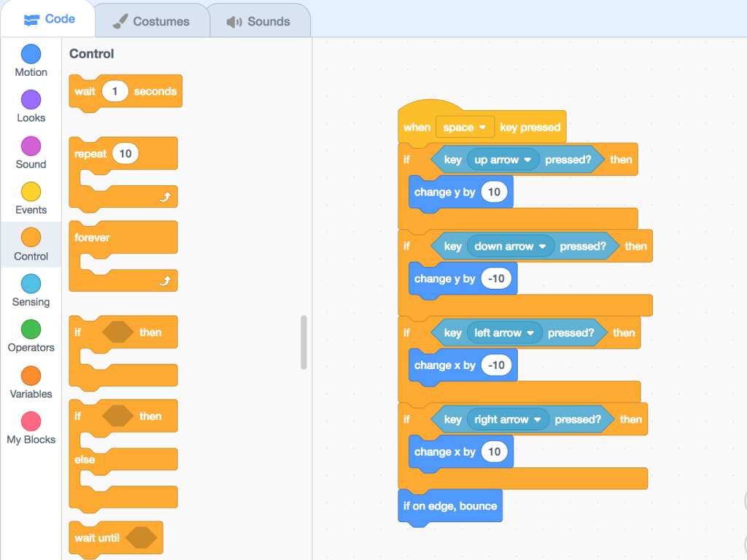Viewport: 747px width, 560px height.
Task: Select the Looks category circle
Action: 31,99
